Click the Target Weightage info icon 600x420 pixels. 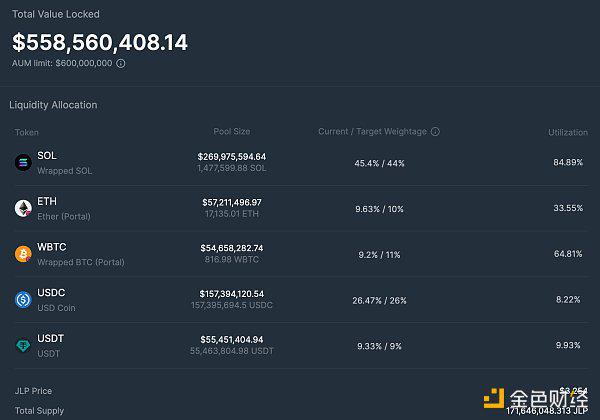[x=435, y=132]
